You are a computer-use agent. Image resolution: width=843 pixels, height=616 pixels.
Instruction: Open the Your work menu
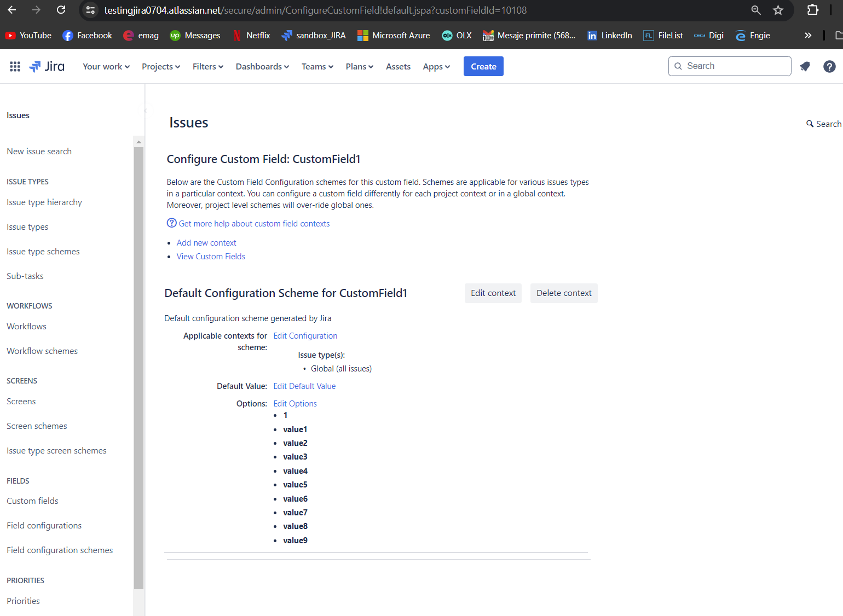pos(105,66)
